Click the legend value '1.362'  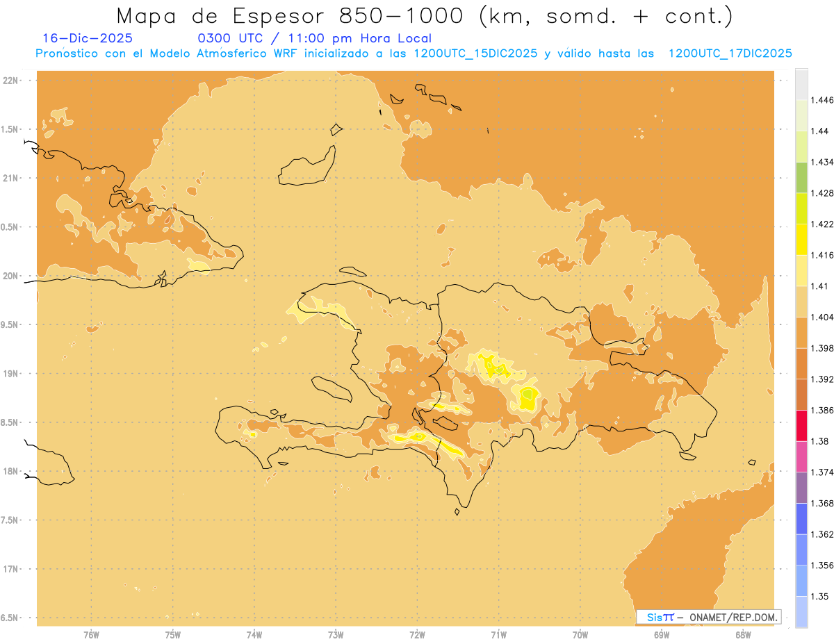[x=822, y=534]
